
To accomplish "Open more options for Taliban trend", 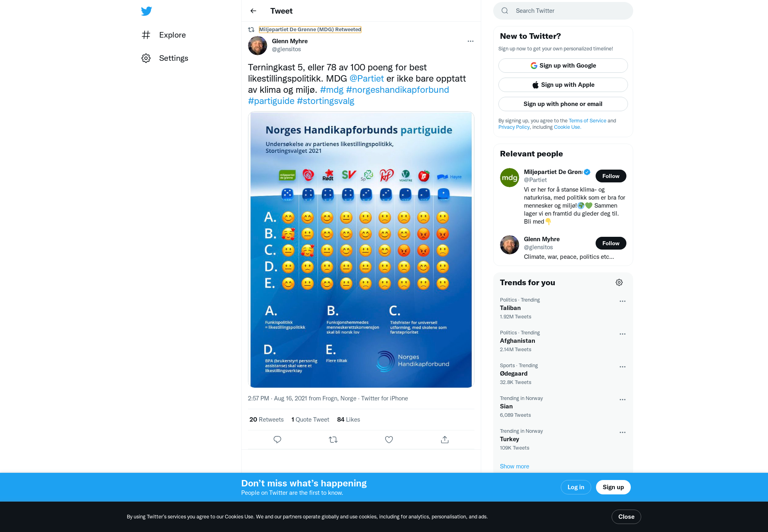I will [622, 301].
